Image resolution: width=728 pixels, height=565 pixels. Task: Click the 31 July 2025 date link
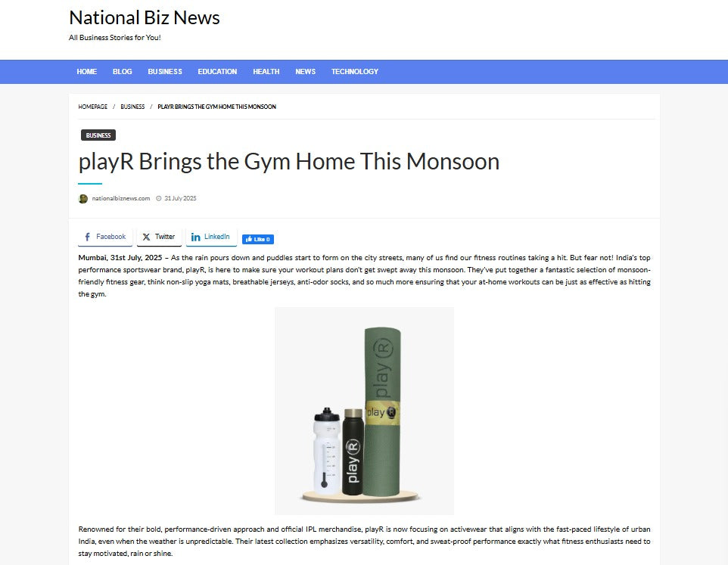click(180, 198)
